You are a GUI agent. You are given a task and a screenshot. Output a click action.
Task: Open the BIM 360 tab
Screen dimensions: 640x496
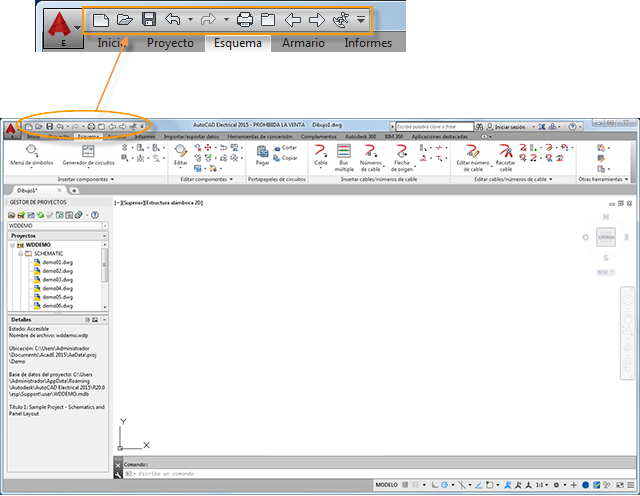(394, 136)
